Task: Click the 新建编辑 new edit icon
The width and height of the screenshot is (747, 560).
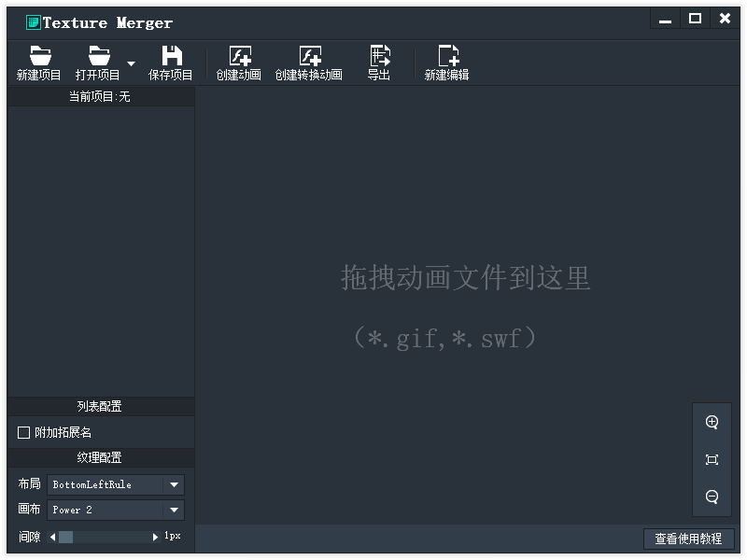Action: tap(448, 56)
